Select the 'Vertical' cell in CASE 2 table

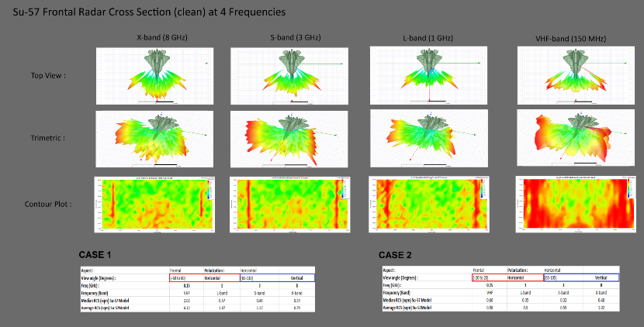tap(601, 277)
